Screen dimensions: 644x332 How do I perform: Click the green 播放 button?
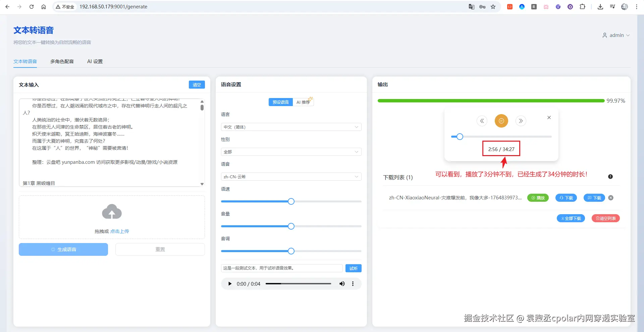538,198
